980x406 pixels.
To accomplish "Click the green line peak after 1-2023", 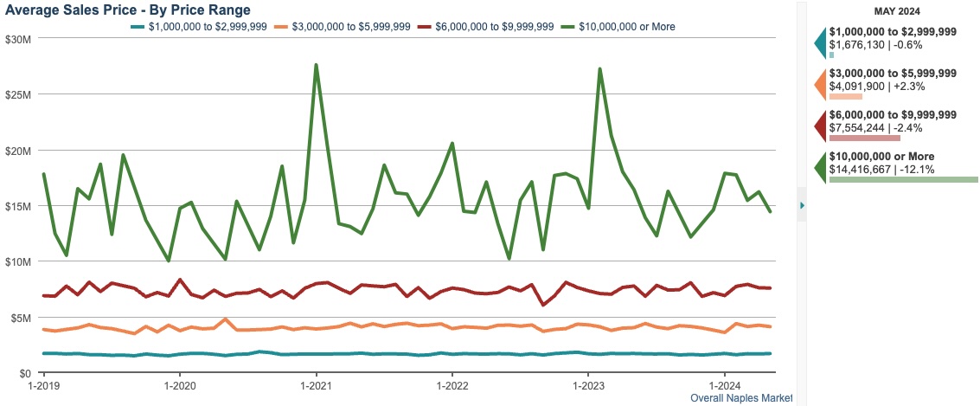I will (x=600, y=69).
